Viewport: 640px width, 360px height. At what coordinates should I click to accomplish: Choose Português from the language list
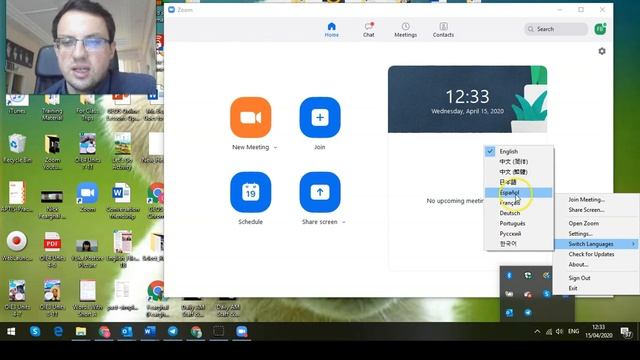pyautogui.click(x=519, y=223)
